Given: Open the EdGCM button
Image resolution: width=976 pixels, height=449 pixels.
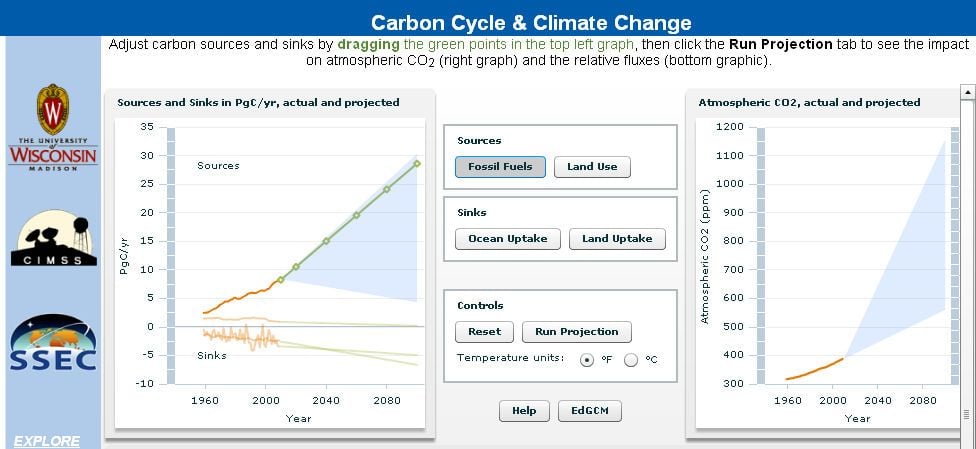Looking at the screenshot, I should pyautogui.click(x=589, y=411).
